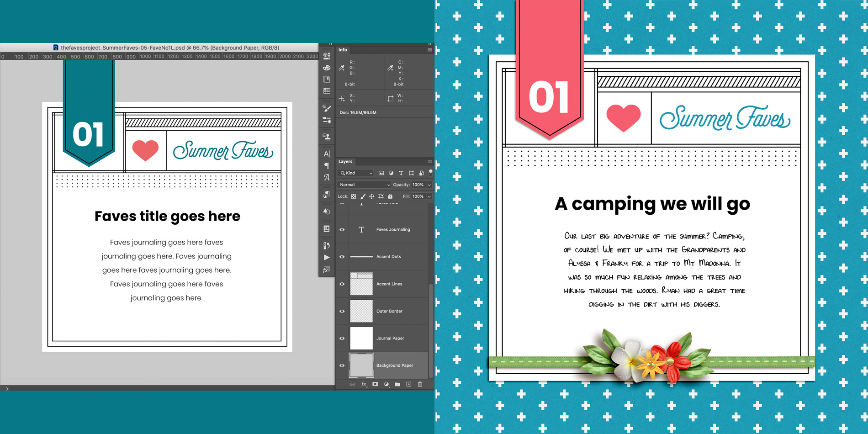Select the Background Paper layer thumbnail
The image size is (868, 434).
pyautogui.click(x=361, y=365)
